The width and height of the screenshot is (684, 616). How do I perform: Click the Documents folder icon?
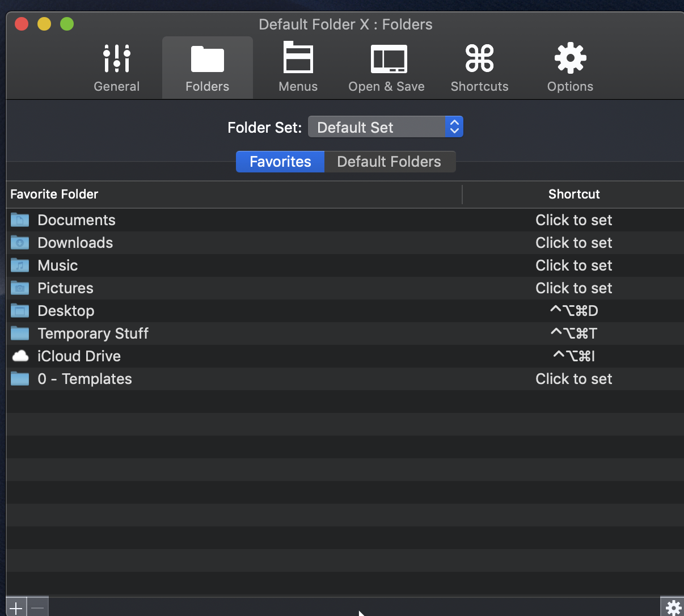pos(20,220)
